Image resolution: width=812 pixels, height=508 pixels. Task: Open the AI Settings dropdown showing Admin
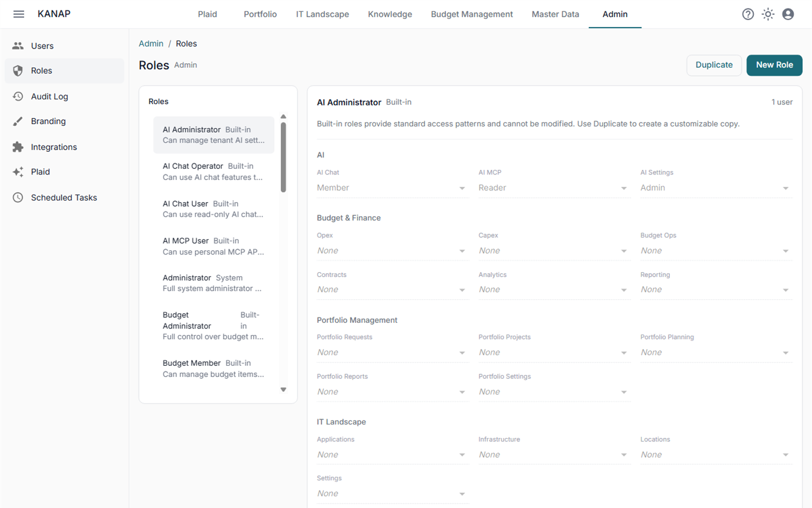coord(716,188)
